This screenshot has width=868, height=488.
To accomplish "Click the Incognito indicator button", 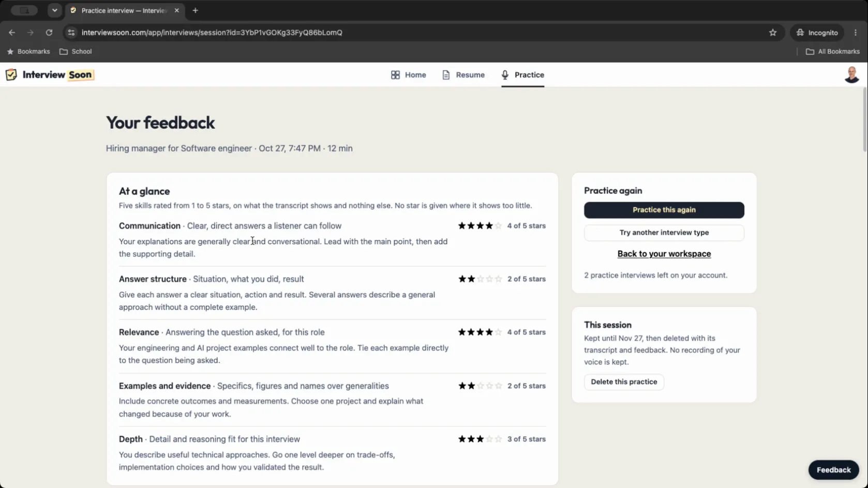I will coord(817,33).
